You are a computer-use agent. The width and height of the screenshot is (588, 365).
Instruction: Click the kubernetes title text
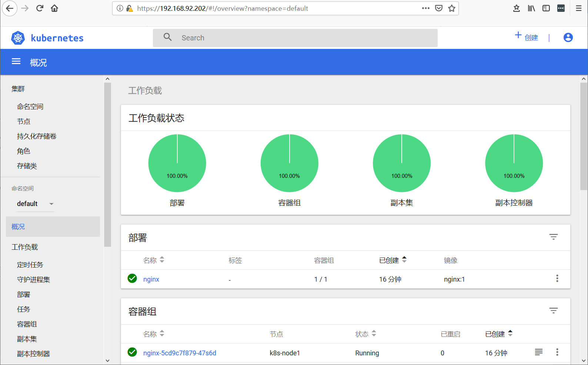tap(57, 38)
